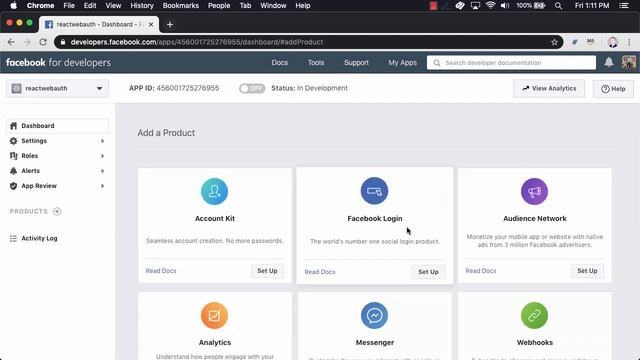Image resolution: width=640 pixels, height=360 pixels.
Task: Open the Docs menu in header
Action: [x=280, y=62]
